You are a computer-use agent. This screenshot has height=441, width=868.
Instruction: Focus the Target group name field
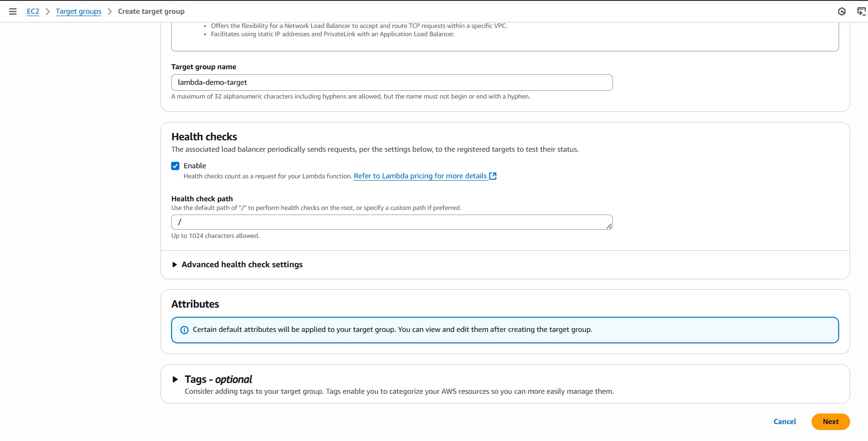pos(392,83)
